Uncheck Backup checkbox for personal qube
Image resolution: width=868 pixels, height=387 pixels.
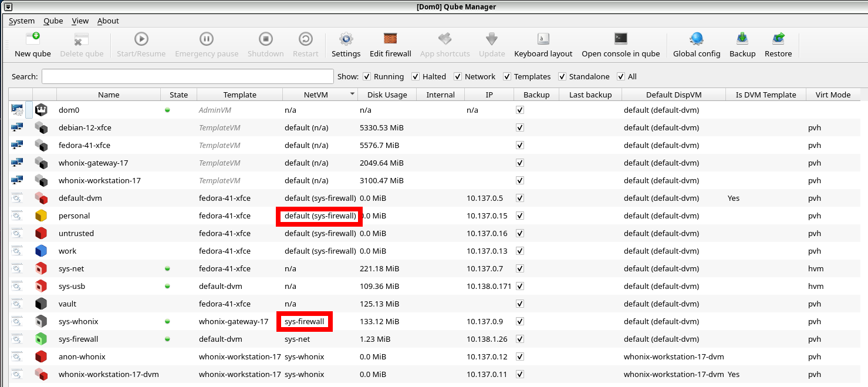point(519,216)
